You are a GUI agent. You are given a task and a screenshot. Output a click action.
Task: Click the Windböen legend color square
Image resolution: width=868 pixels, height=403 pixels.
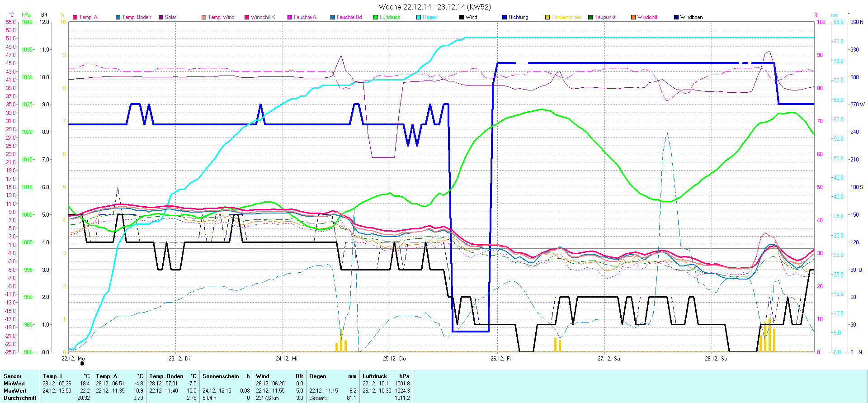676,17
